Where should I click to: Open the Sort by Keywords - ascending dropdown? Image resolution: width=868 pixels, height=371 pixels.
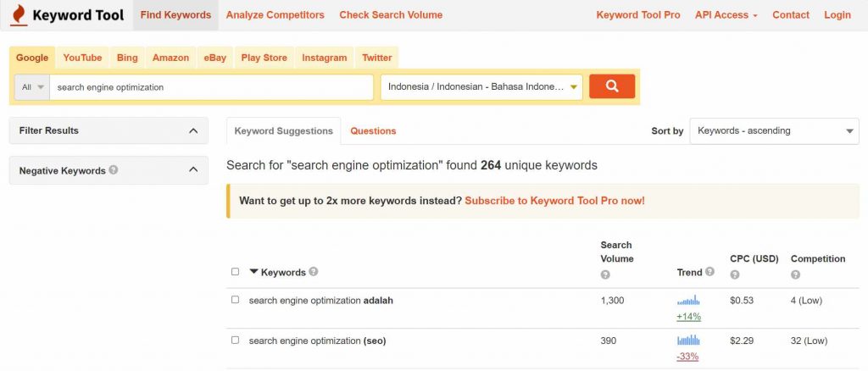click(774, 131)
